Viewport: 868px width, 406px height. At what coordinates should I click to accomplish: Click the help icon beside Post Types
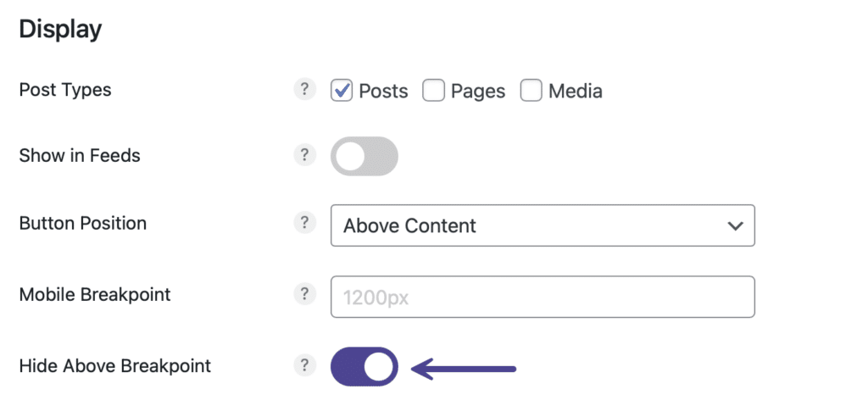click(304, 89)
